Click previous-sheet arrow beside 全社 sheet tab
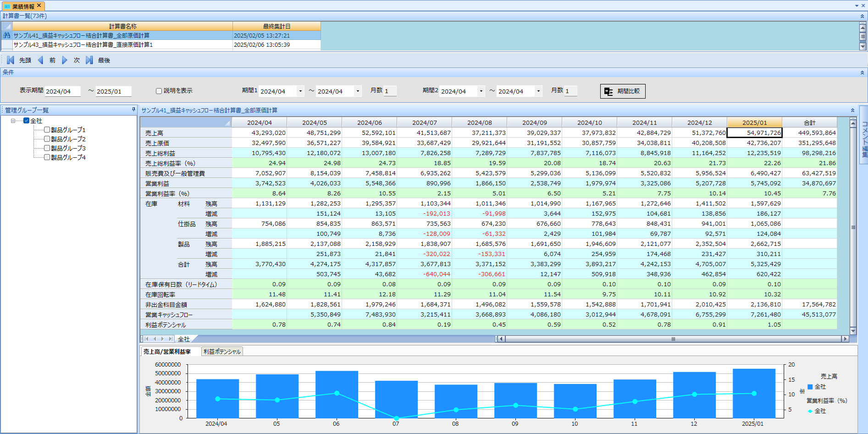868x434 pixels. 155,339
